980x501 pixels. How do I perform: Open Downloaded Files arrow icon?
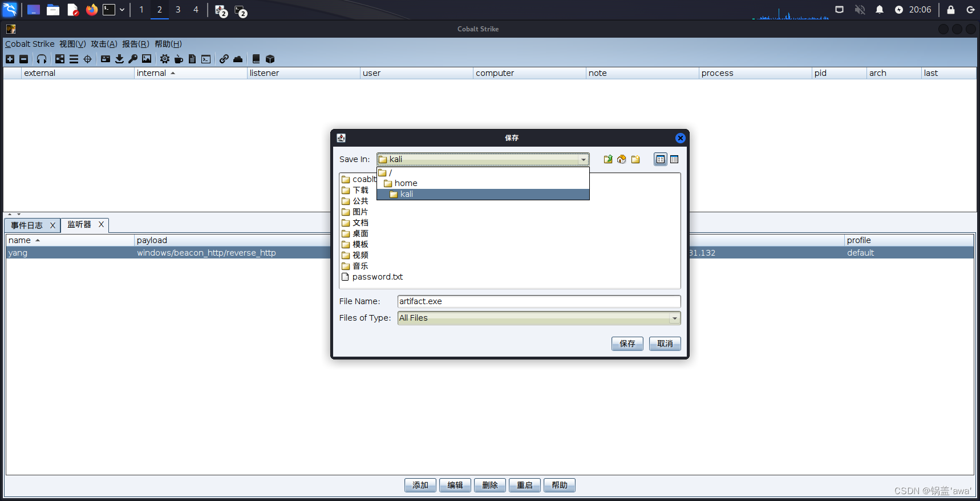tap(119, 59)
